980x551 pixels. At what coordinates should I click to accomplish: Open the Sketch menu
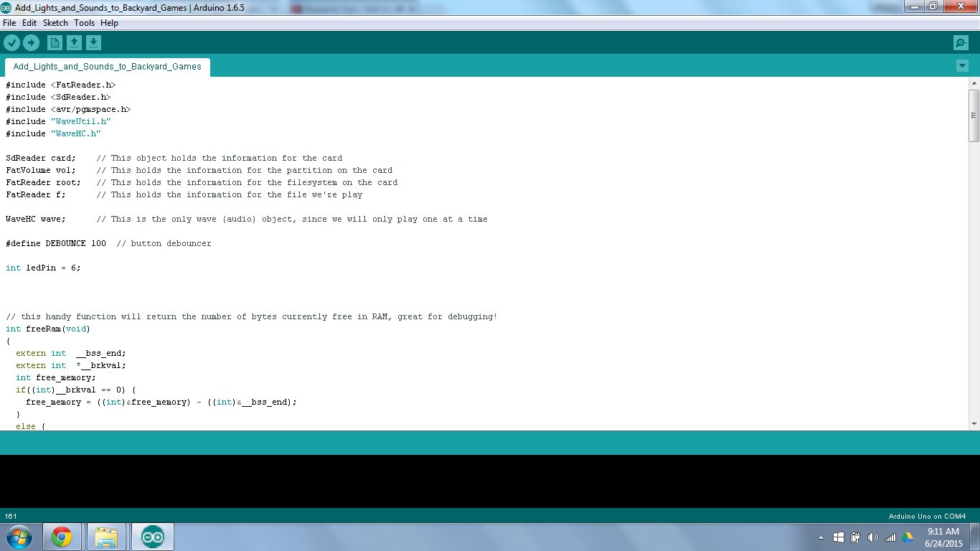[x=55, y=23]
